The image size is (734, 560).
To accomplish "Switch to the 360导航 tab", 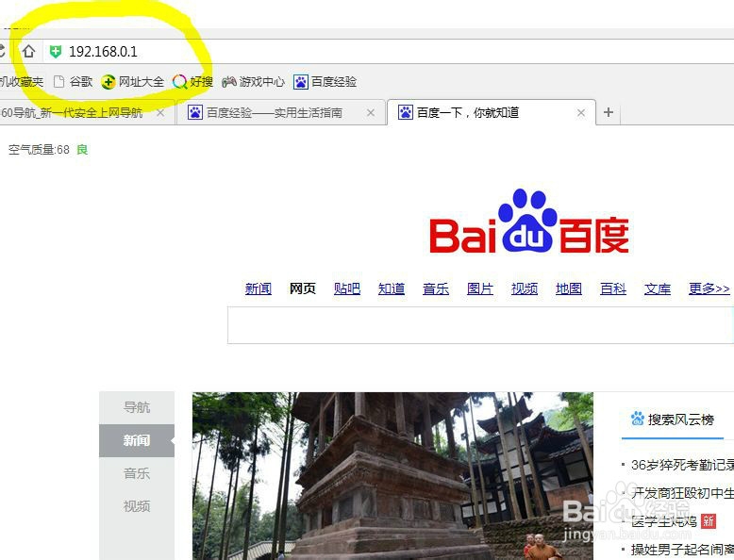I will point(87,113).
